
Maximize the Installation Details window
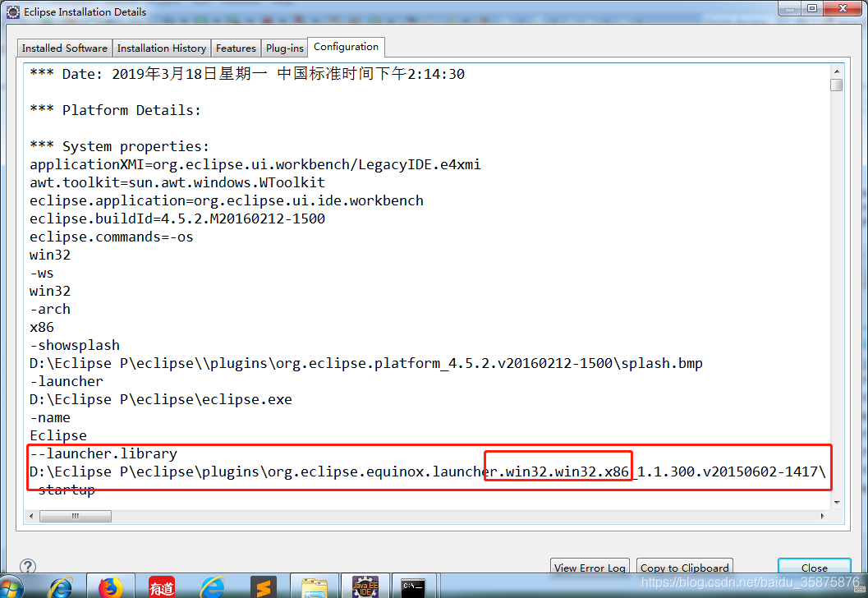(x=812, y=8)
